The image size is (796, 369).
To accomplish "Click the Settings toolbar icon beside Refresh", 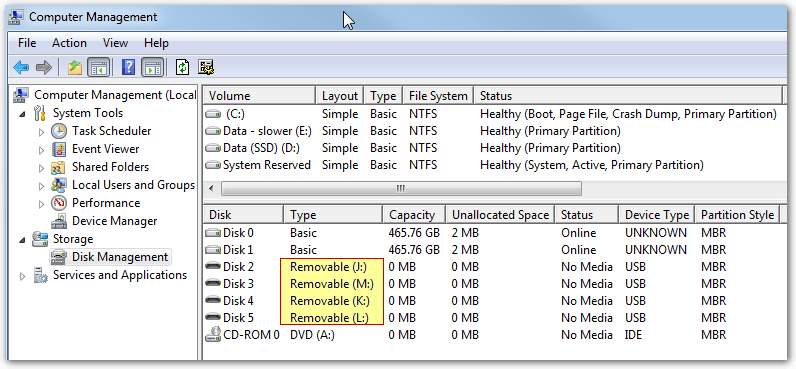I will coord(206,67).
